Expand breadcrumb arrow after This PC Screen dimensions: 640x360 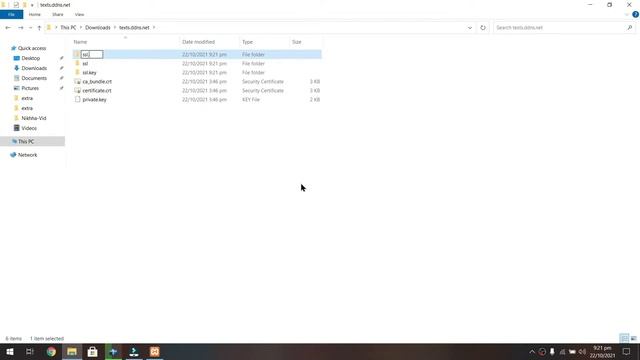(80, 28)
